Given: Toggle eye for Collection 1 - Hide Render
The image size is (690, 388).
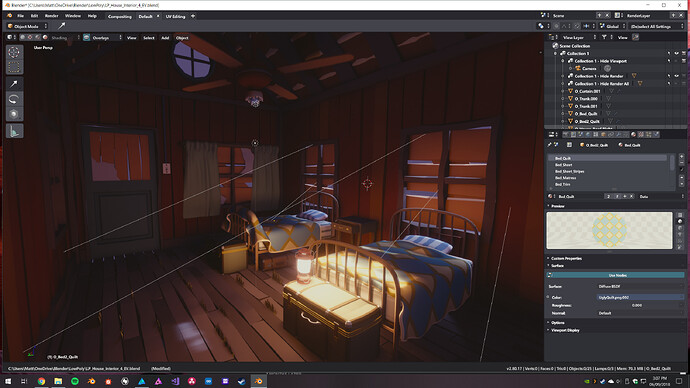Looking at the screenshot, I should click(676, 76).
